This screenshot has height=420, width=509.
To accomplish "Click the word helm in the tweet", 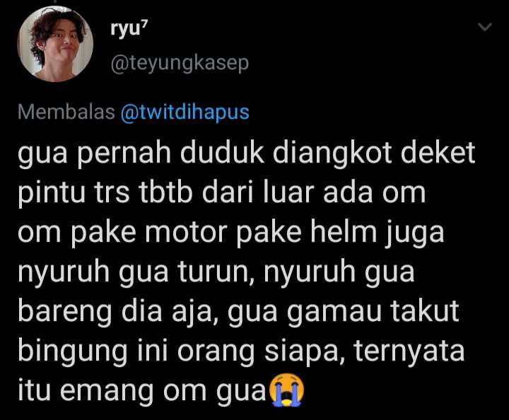I will click(344, 232).
